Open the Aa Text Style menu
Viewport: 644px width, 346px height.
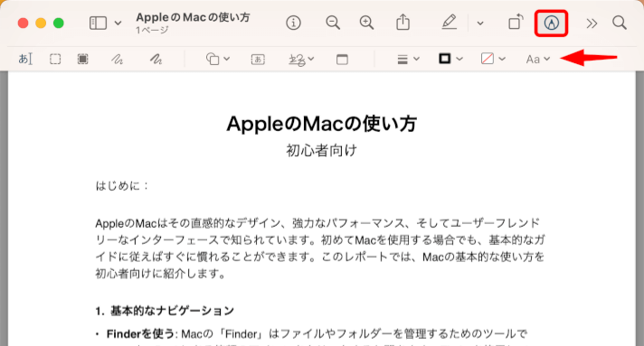[x=537, y=59]
